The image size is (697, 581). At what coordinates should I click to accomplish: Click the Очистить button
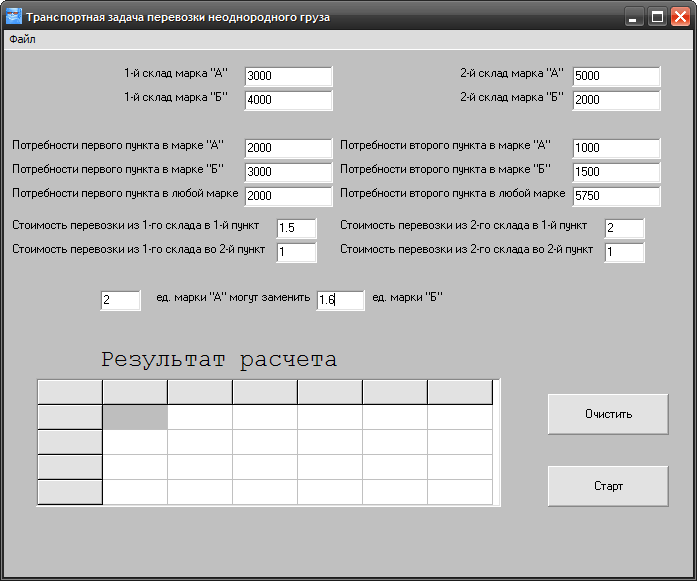[x=608, y=414]
